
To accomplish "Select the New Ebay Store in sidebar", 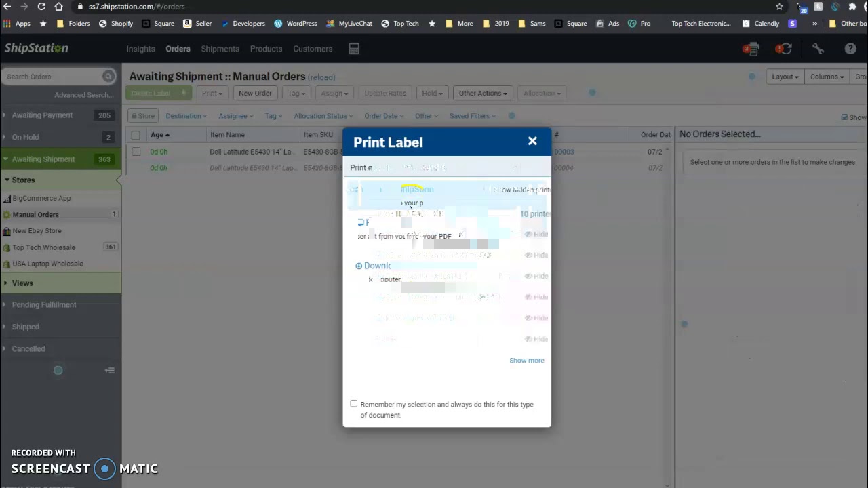I will [x=37, y=231].
